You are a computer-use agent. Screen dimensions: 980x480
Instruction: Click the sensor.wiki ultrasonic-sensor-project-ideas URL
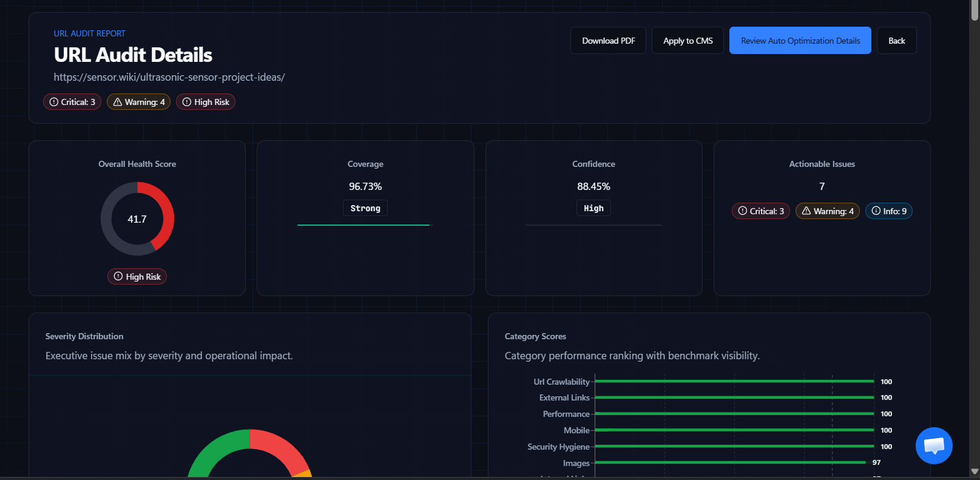tap(169, 77)
